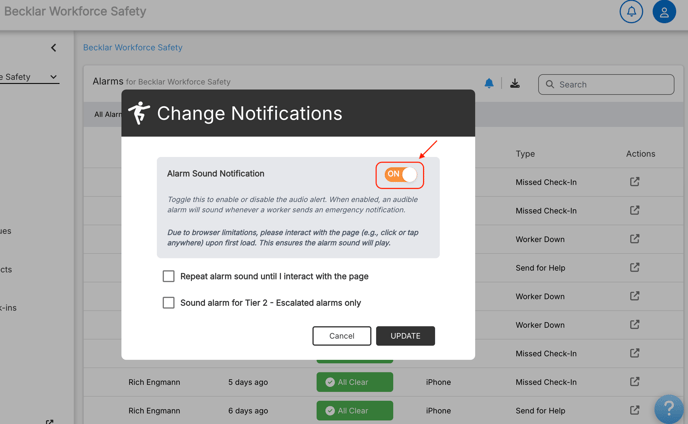Click the Actions column header
The image size is (688, 424).
(x=640, y=154)
